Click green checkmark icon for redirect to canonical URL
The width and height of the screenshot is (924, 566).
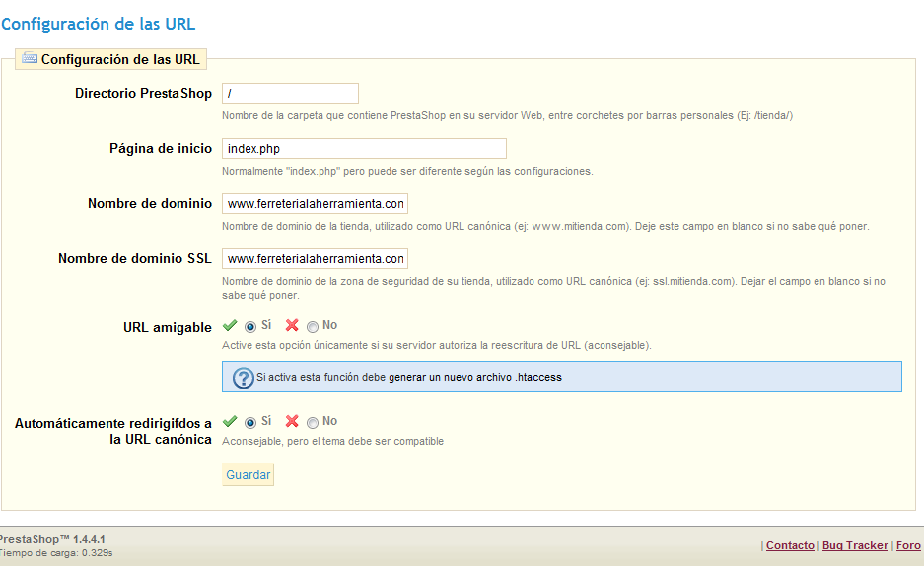point(230,421)
